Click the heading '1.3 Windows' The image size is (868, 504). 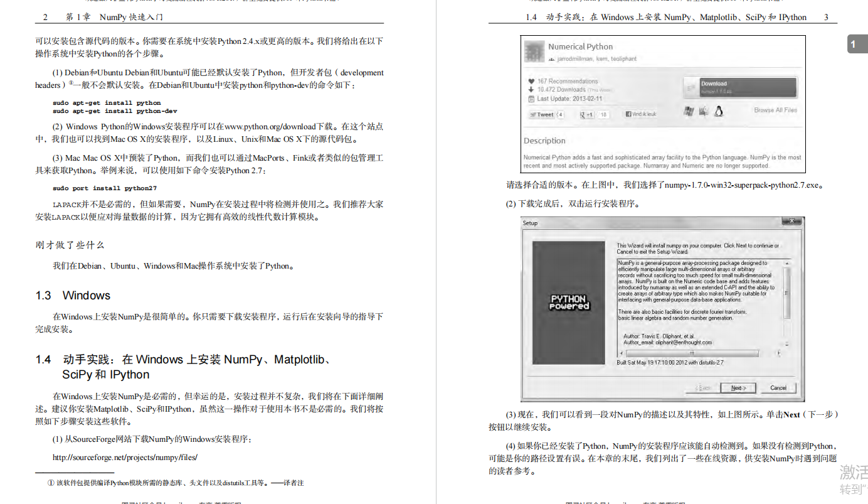pos(73,296)
